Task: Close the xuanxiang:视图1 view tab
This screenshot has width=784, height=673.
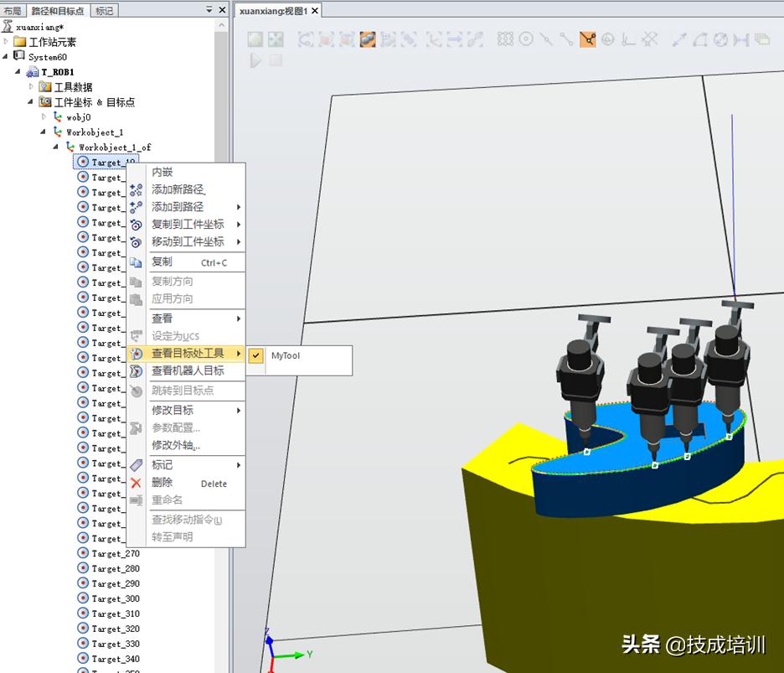Action: point(315,11)
